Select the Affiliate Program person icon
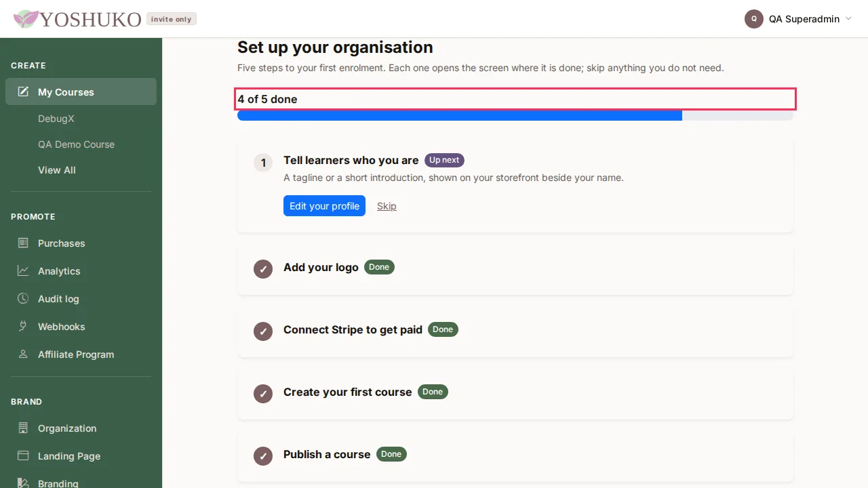Screen dimensions: 868x488 click(x=23, y=354)
